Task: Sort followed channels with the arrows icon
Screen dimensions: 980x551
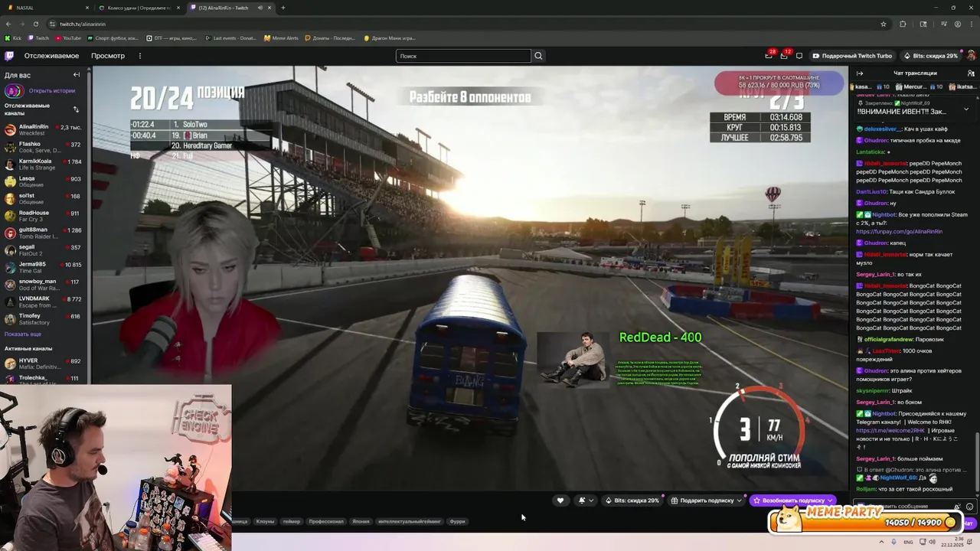Action: [76, 109]
